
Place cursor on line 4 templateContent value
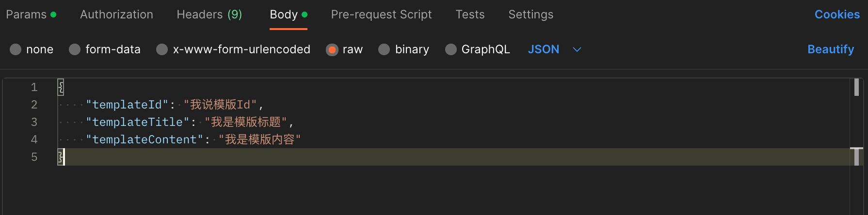(259, 139)
